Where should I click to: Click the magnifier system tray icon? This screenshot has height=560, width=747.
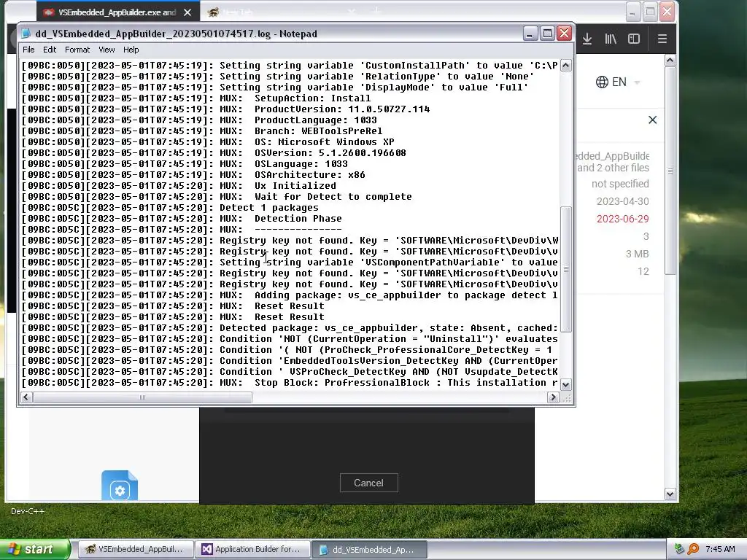(x=693, y=549)
